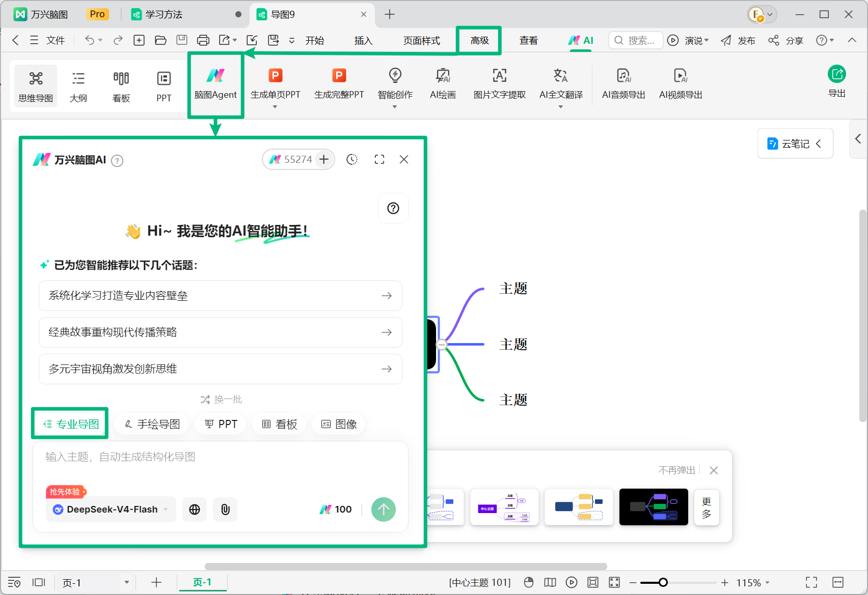Open AI全文翻译 translation tool
This screenshot has height=595, width=868.
point(561,84)
